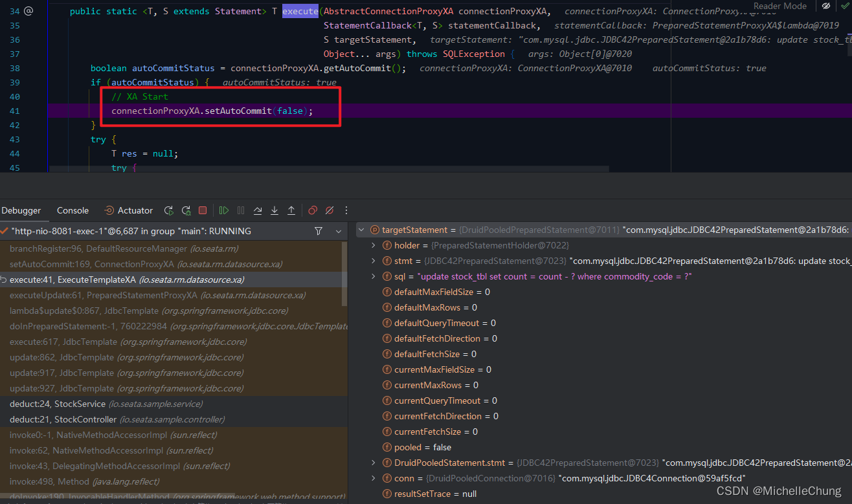Viewport: 852px width, 504px height.
Task: Open the thread selector dropdown
Action: [339, 231]
